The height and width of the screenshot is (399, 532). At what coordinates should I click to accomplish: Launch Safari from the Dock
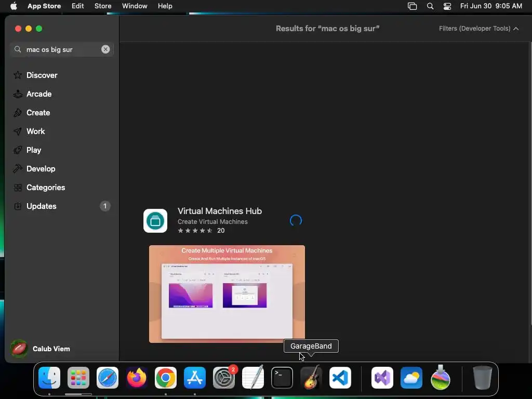[108, 378]
